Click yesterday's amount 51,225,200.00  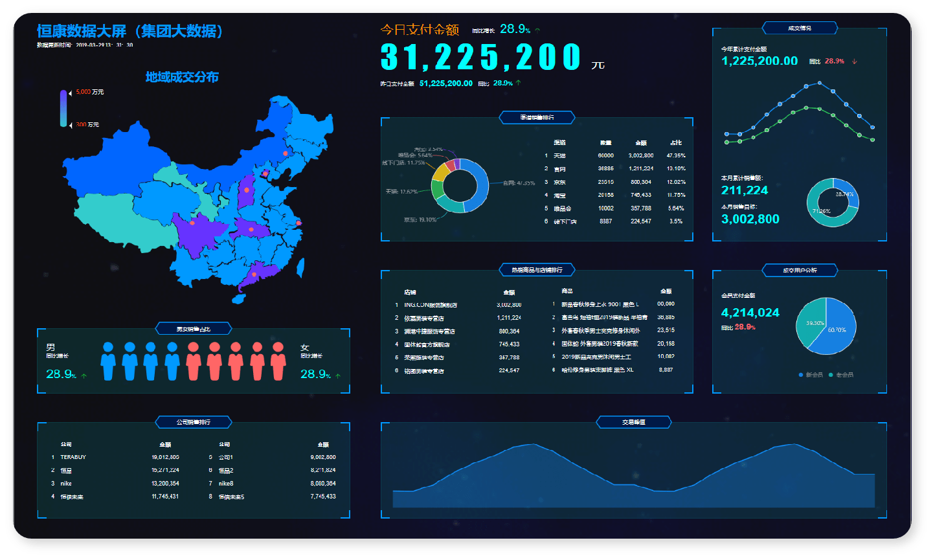[x=446, y=84]
